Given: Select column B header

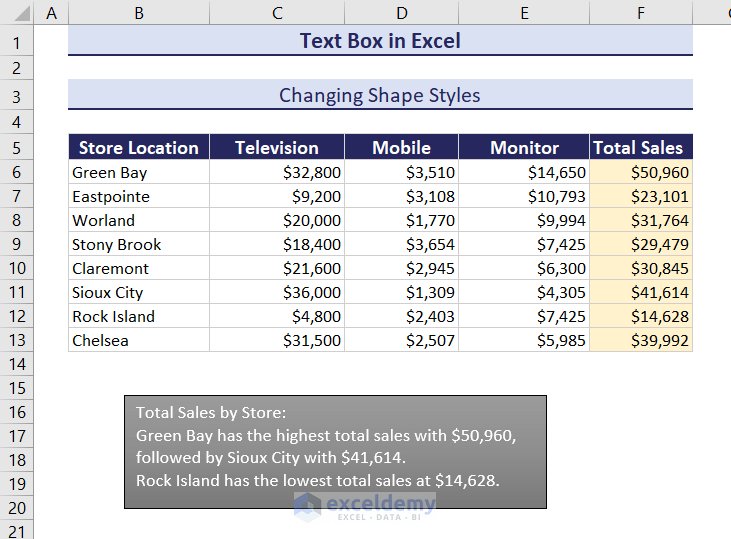Looking at the screenshot, I should [138, 13].
